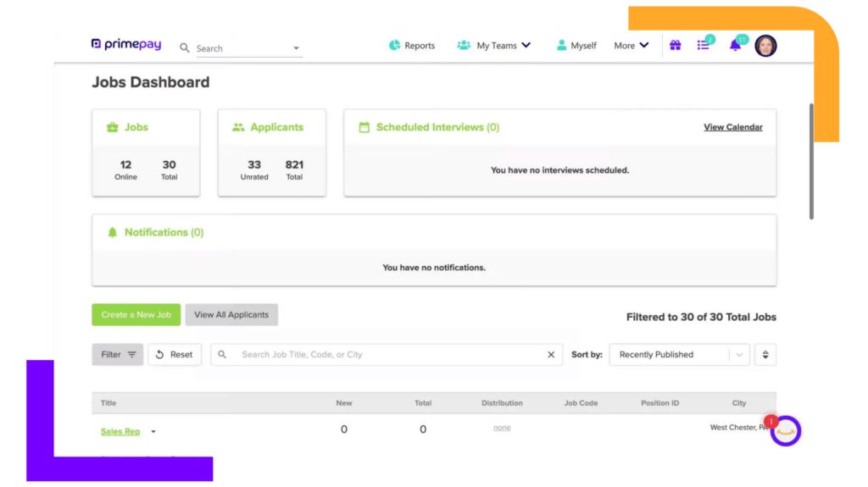Open the Reports menu item
Screen dimensions: 868x487
click(x=412, y=46)
